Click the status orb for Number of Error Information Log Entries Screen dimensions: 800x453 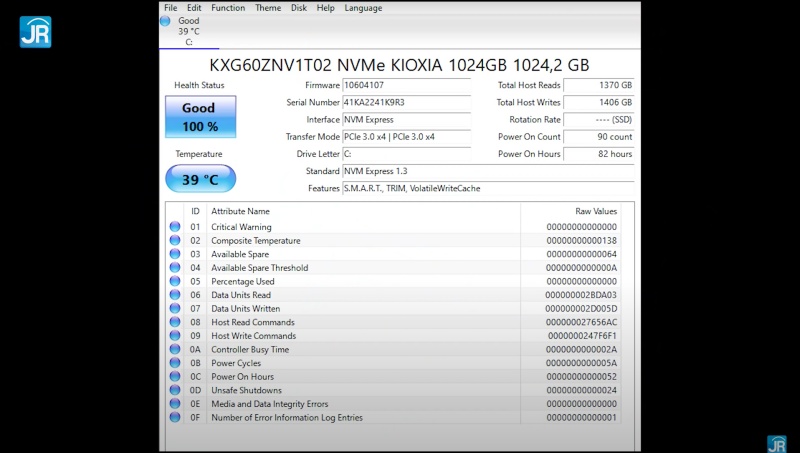click(175, 417)
